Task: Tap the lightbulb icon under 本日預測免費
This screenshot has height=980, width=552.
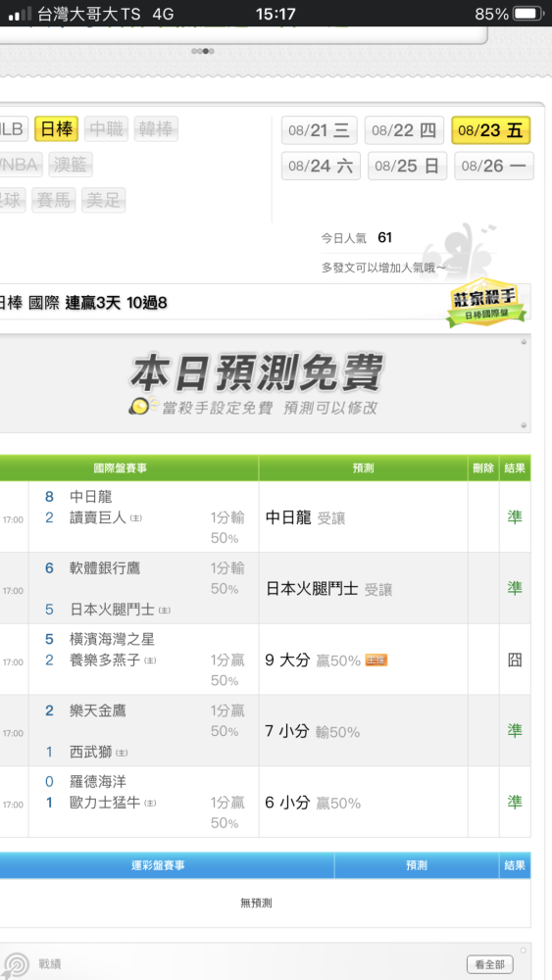Action: pyautogui.click(x=139, y=407)
